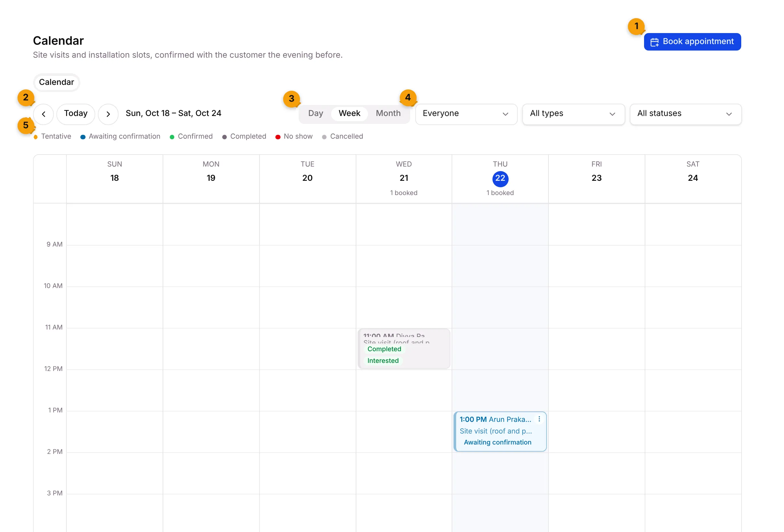The image size is (784, 532).
Task: Switch to Month view
Action: [x=388, y=114]
